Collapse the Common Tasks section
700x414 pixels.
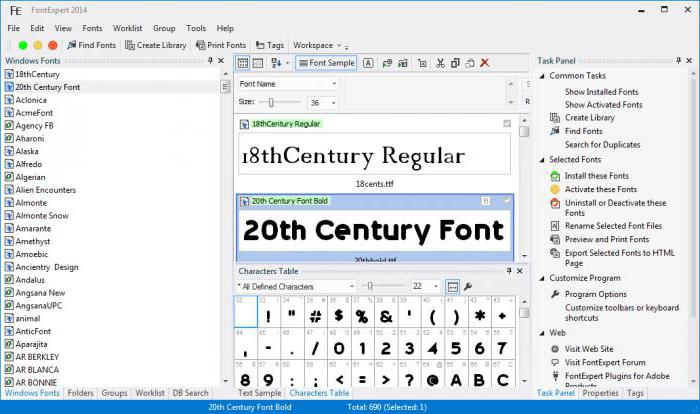(542, 76)
